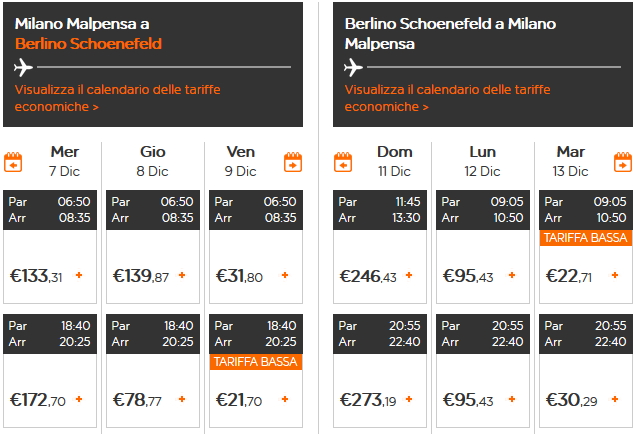Screen dimensions: 639x434
Task: Select the Mer 7 Dic date column header
Action: click(x=64, y=161)
